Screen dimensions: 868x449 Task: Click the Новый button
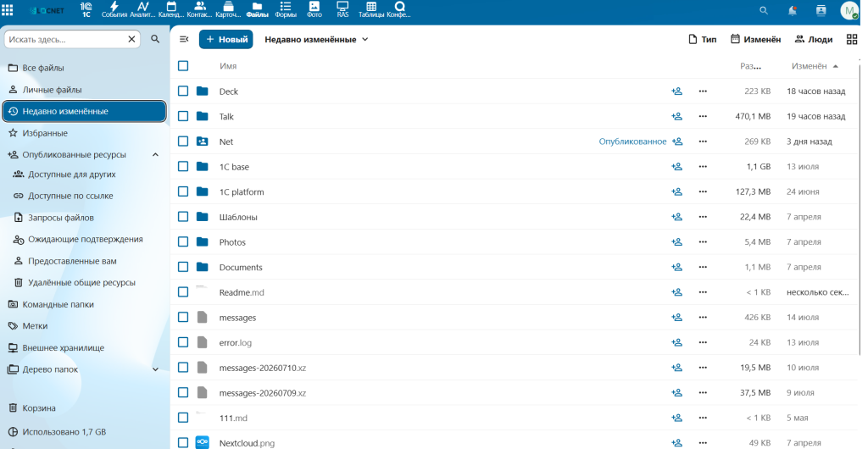[x=225, y=39]
